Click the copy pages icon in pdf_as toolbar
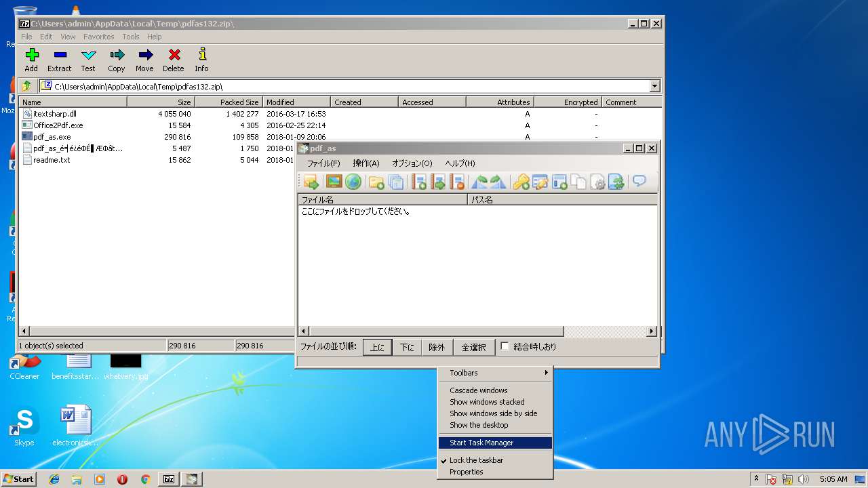Viewport: 868px width, 488px height. pyautogui.click(x=578, y=182)
